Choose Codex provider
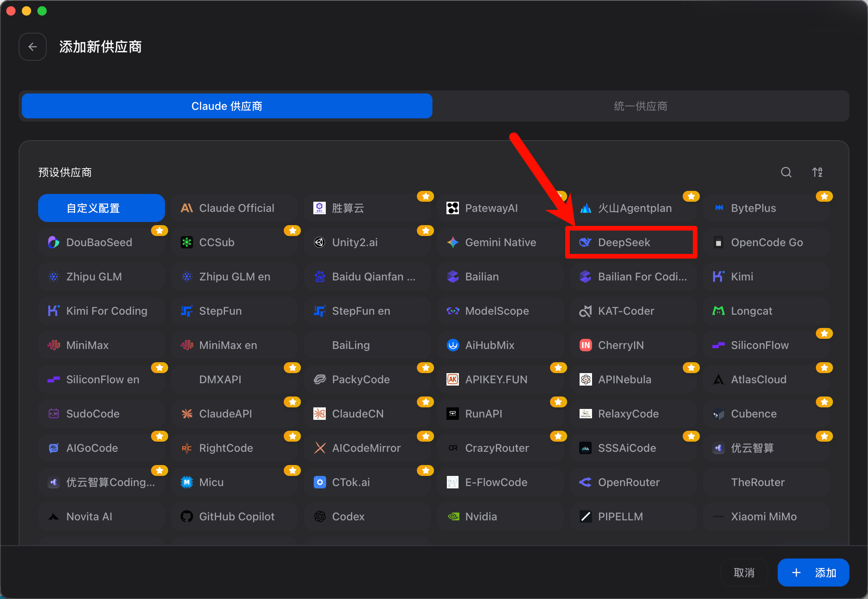The height and width of the screenshot is (599, 868). 367,516
